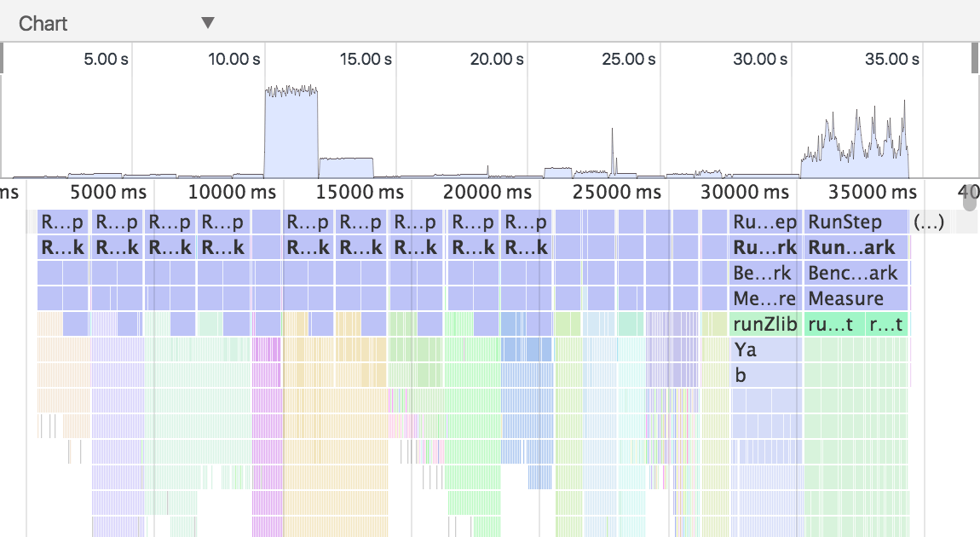Select the RunStep flame chart block
The width and height of the screenshot is (980, 537).
click(x=856, y=222)
